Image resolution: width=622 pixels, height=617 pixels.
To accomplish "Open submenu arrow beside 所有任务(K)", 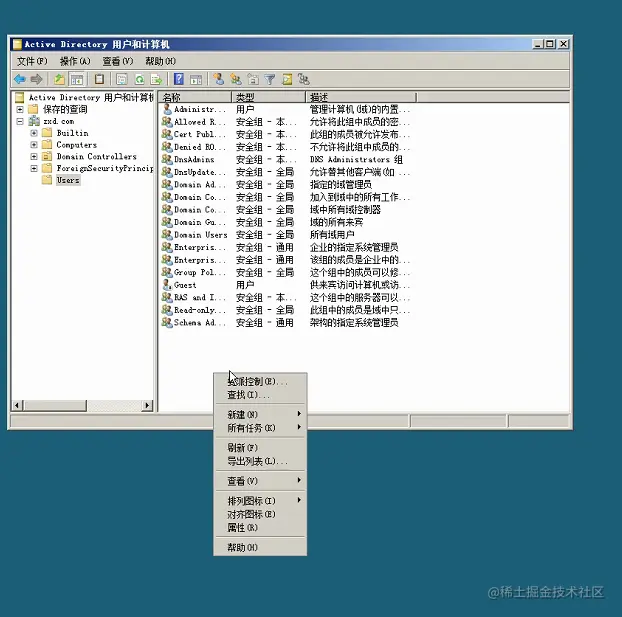I will coord(299,427).
